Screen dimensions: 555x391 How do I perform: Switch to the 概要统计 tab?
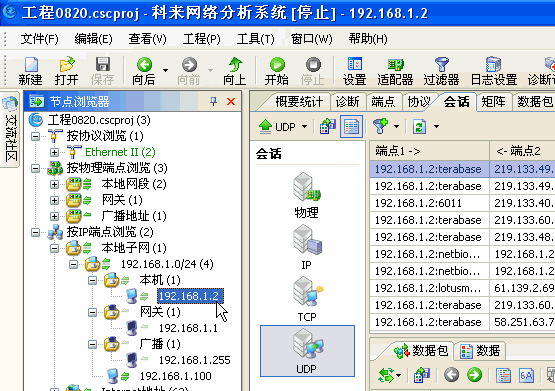tap(299, 102)
